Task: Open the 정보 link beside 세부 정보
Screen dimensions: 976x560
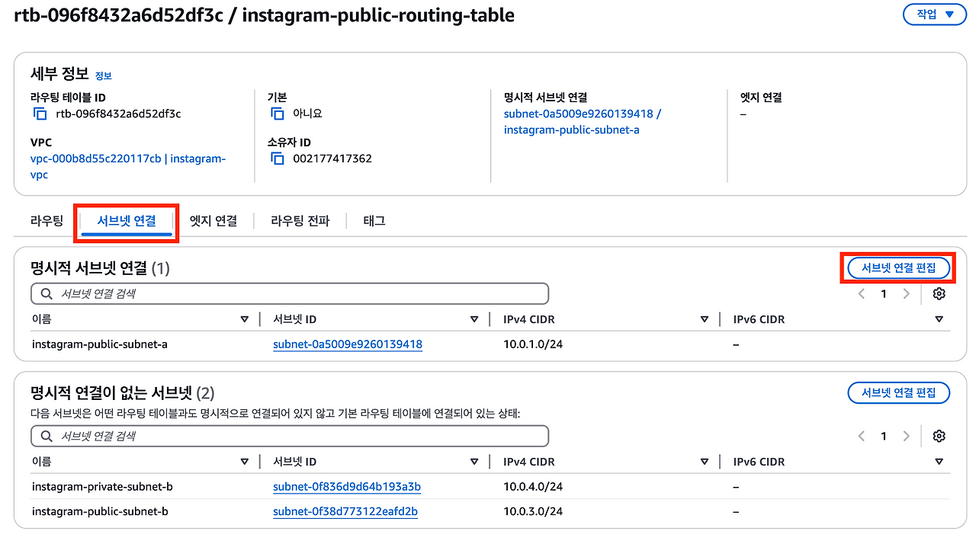Action: click(104, 75)
